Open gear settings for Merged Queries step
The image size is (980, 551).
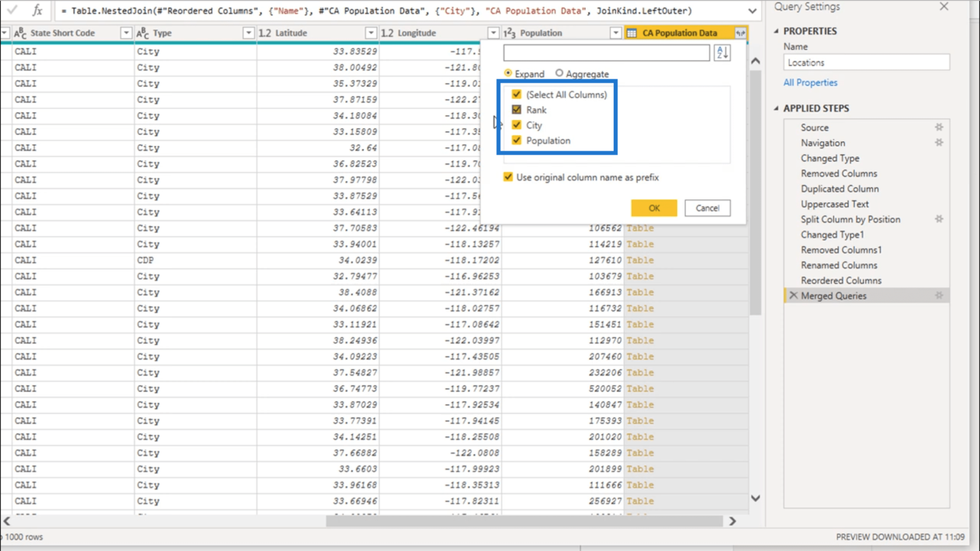(x=939, y=296)
